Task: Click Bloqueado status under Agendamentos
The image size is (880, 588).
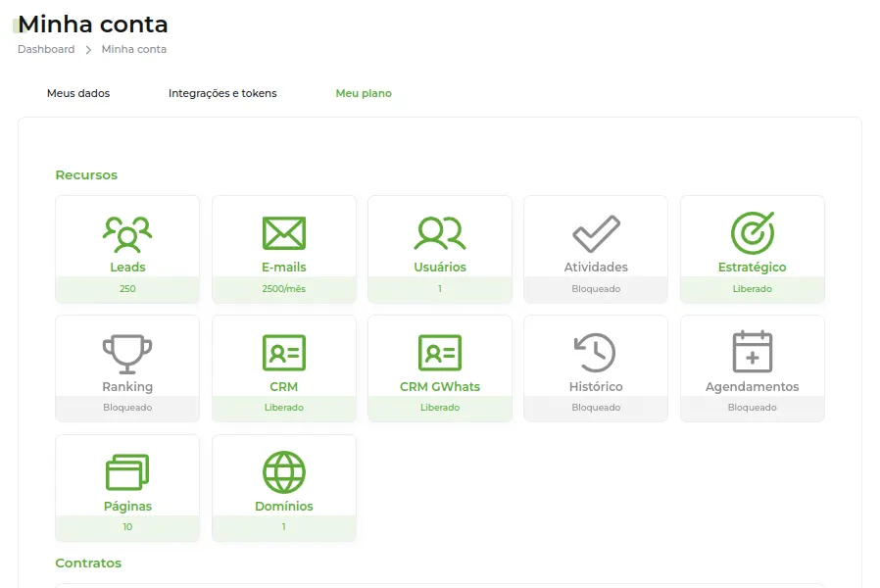Action: coord(753,408)
